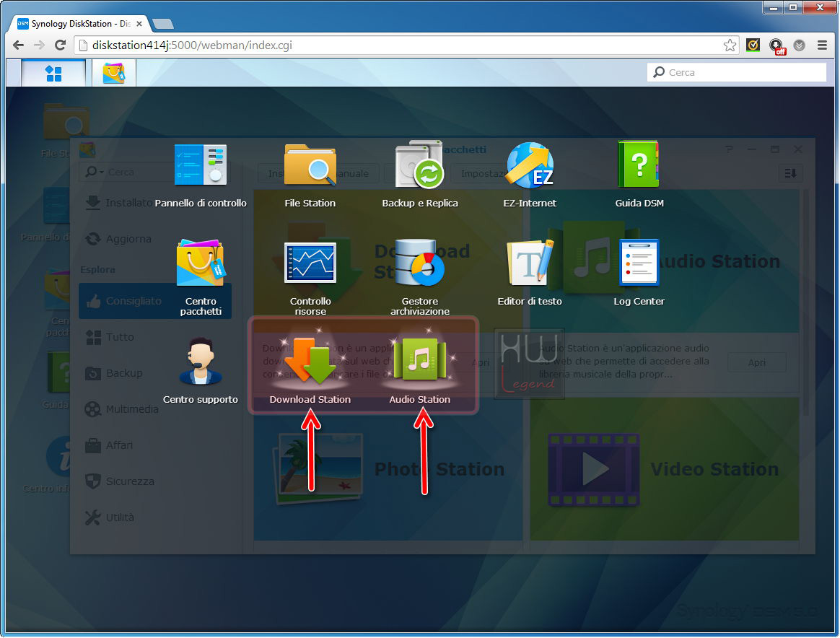Screen dimensions: 840x638
Task: Open Chrome hamburger menu
Action: [823, 45]
